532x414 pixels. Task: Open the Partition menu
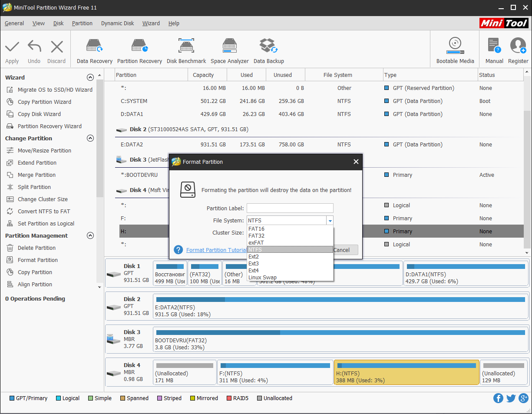pos(82,23)
